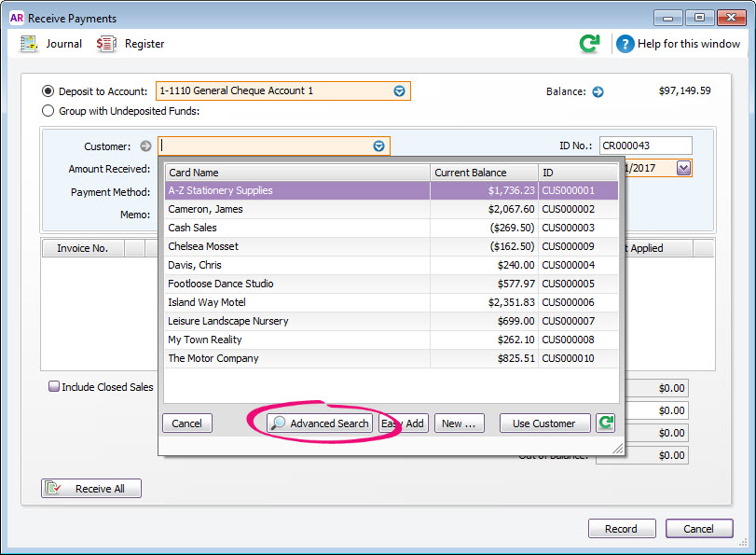Click the magnifier icon on Advanced Search
The image size is (756, 555).
click(278, 423)
